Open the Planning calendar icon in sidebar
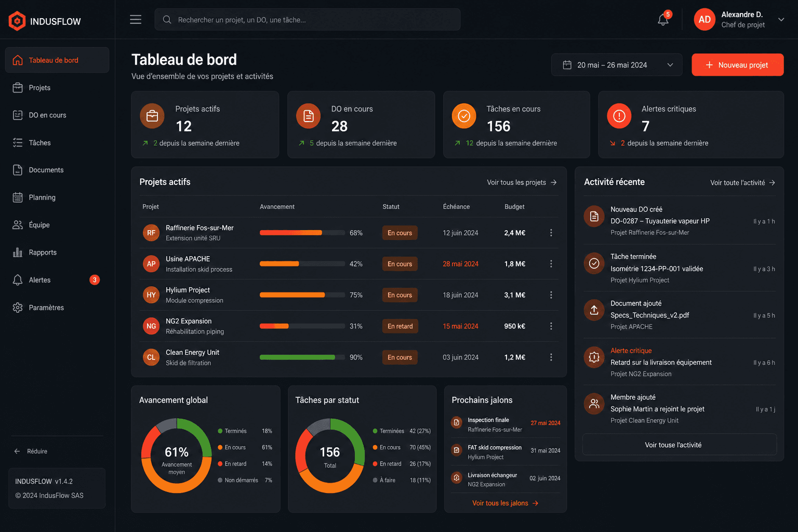 (18, 197)
